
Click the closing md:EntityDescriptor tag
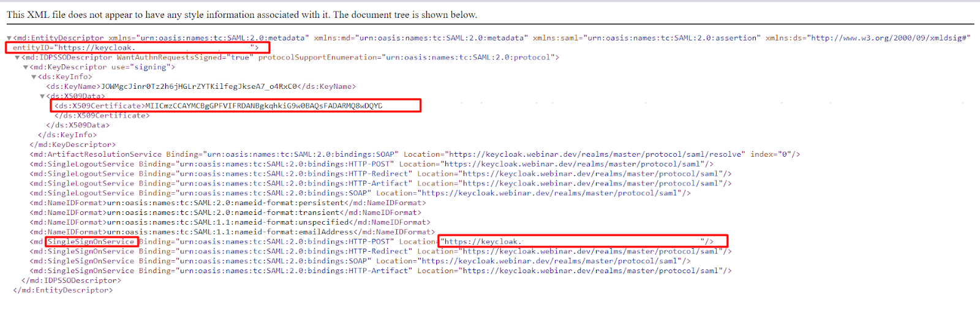(x=63, y=290)
